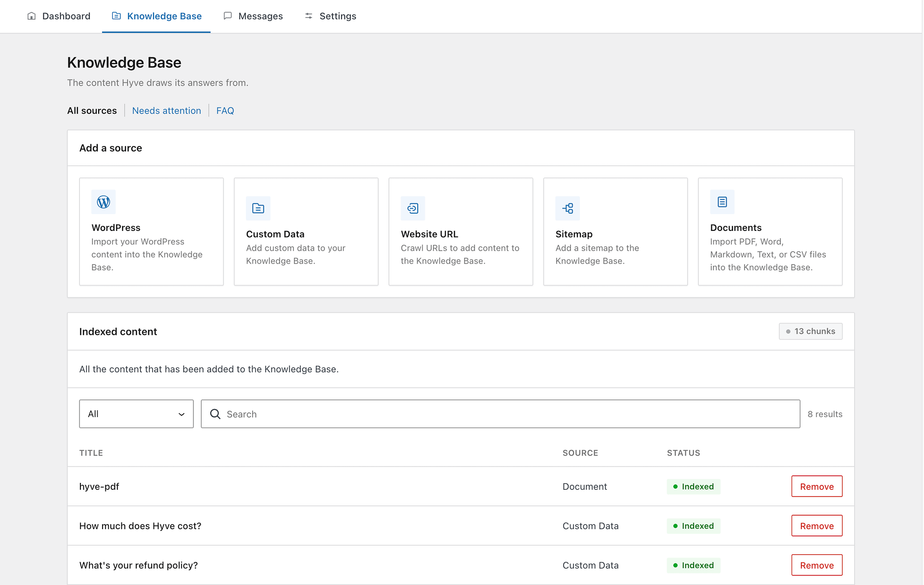Open the All source-type dropdown
924x585 pixels.
pyautogui.click(x=136, y=414)
